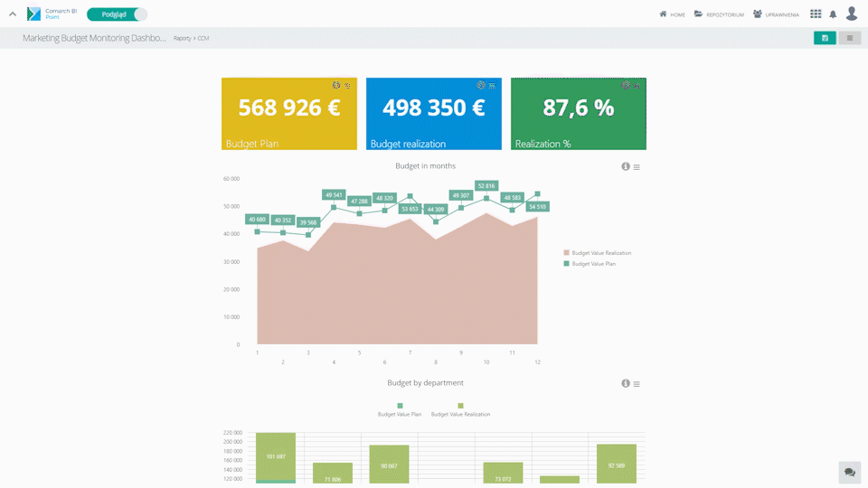
Task: Open Budget by department chart hamburger menu
Action: (x=637, y=384)
